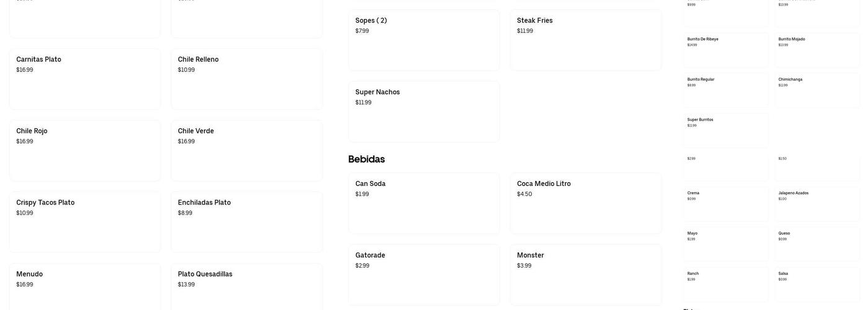
Task: Select Plato Quesadillas
Action: coord(247,287)
